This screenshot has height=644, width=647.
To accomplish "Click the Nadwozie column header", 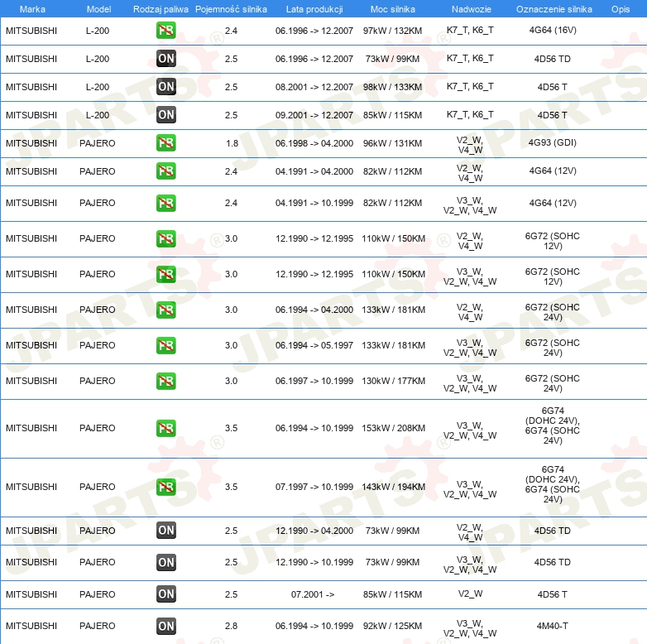I will 470,8.
